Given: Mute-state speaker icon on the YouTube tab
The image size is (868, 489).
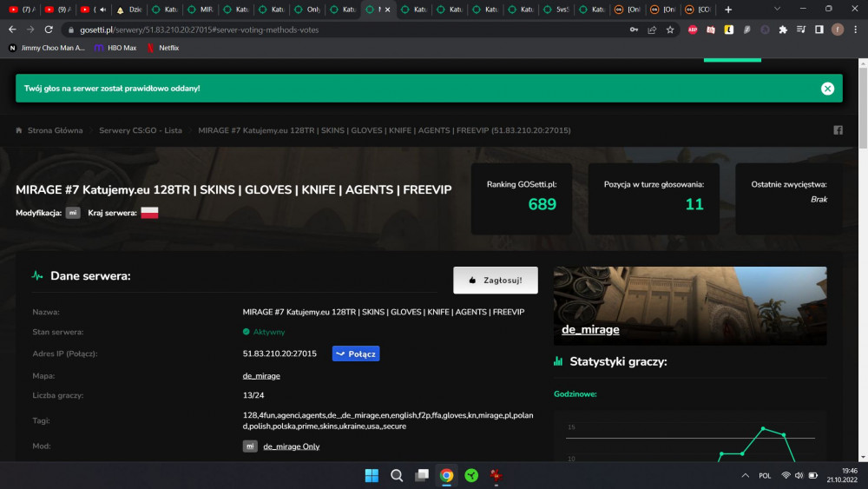Looking at the screenshot, I should (103, 10).
